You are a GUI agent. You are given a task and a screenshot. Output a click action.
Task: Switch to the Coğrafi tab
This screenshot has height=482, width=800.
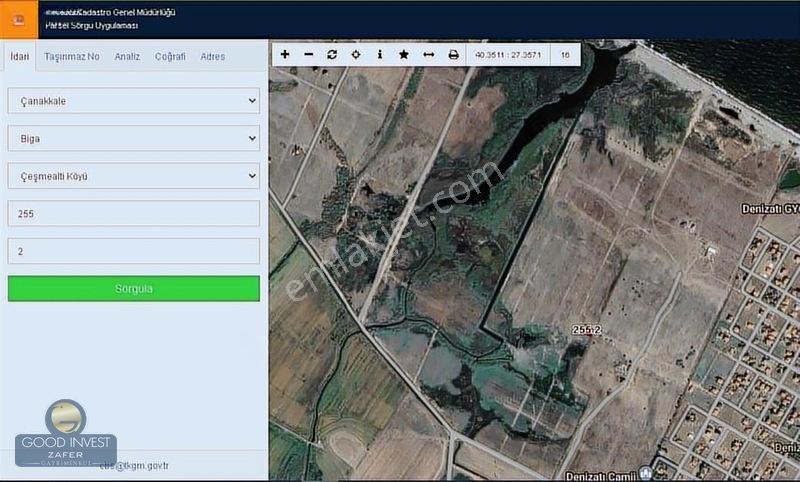pyautogui.click(x=170, y=57)
